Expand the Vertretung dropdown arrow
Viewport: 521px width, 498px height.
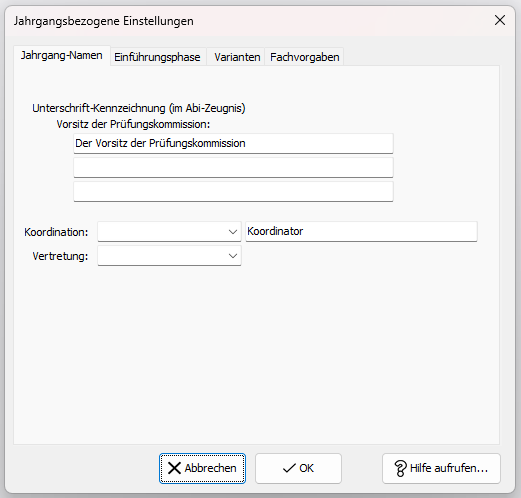tap(233, 256)
